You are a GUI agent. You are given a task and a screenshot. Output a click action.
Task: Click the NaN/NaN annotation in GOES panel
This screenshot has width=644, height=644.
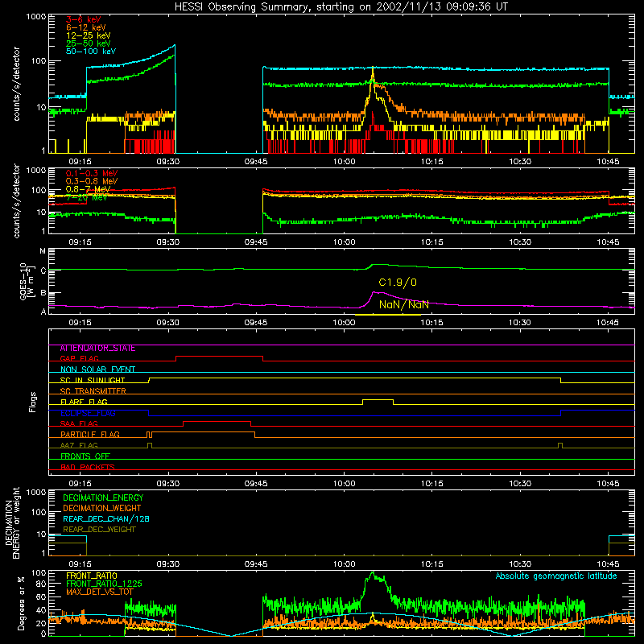coord(404,304)
